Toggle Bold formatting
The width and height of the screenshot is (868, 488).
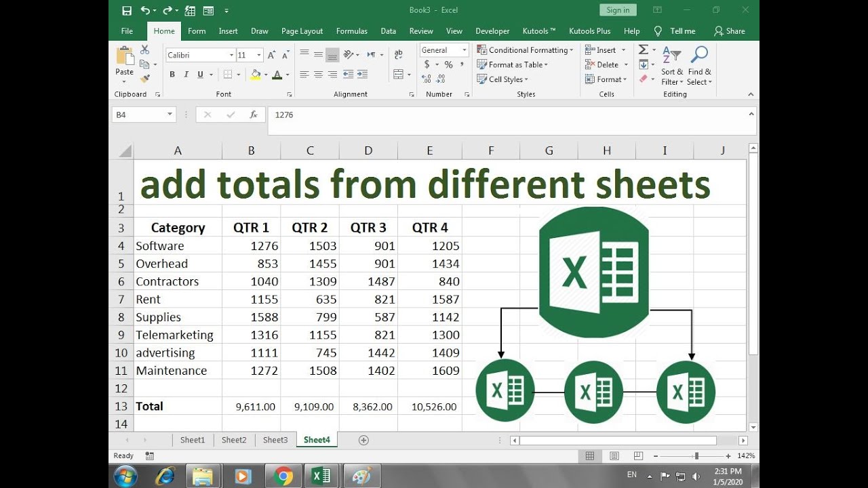click(x=172, y=75)
